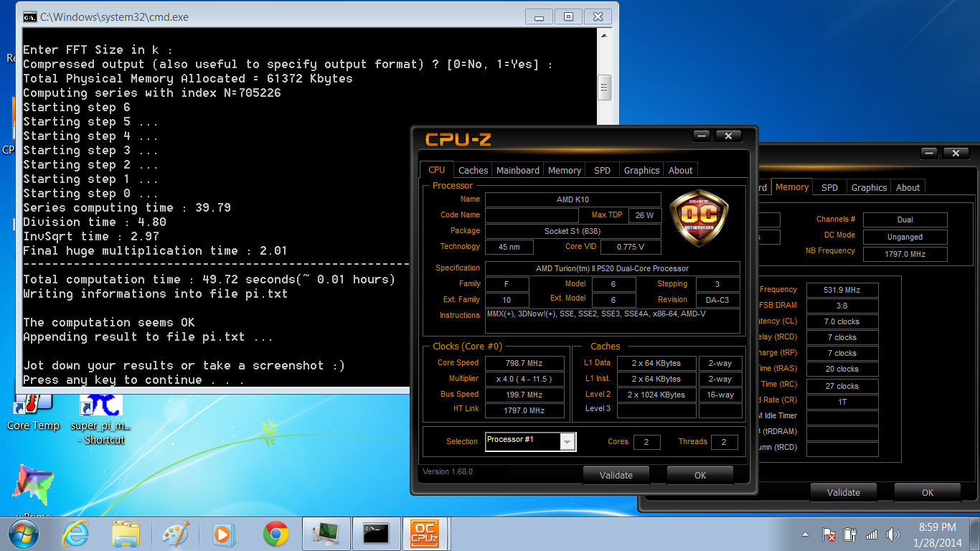
Task: Open Google Chrome from the taskbar
Action: [x=275, y=534]
